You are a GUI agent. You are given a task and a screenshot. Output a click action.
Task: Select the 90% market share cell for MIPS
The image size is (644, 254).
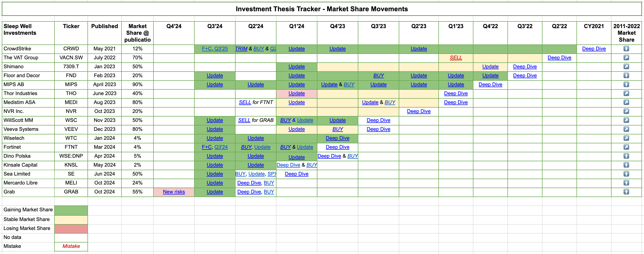(137, 84)
